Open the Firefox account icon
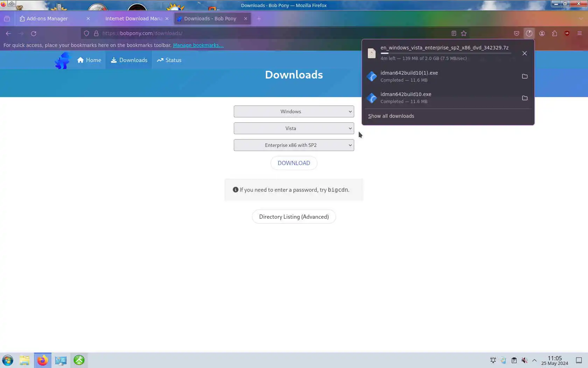 point(542,33)
